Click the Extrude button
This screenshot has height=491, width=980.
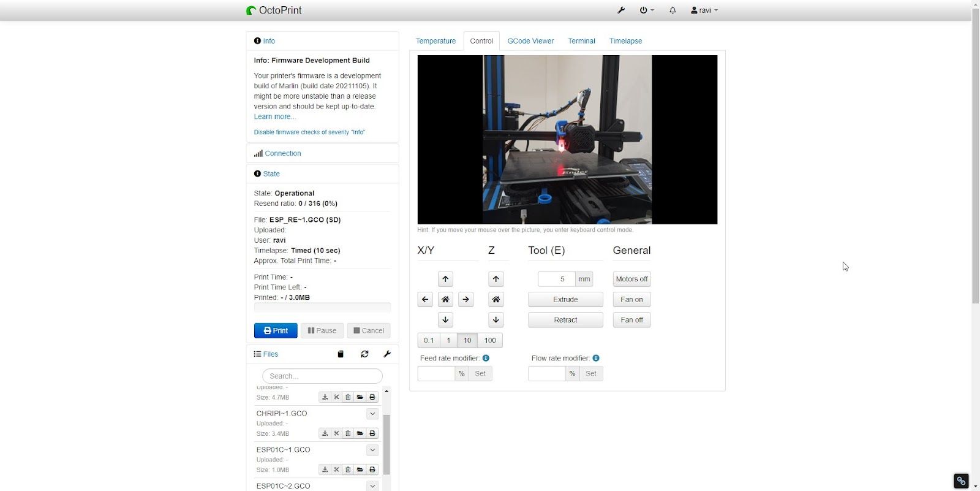pos(565,300)
